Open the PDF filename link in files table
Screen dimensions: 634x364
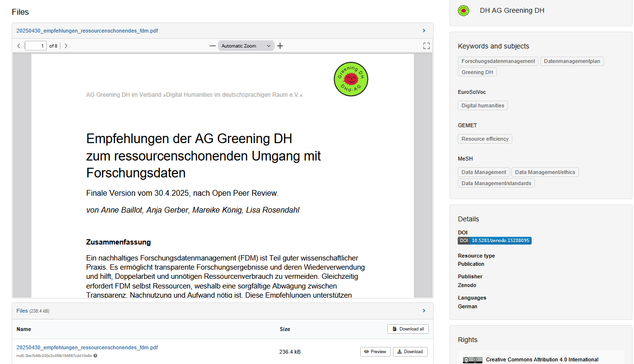coord(87,347)
